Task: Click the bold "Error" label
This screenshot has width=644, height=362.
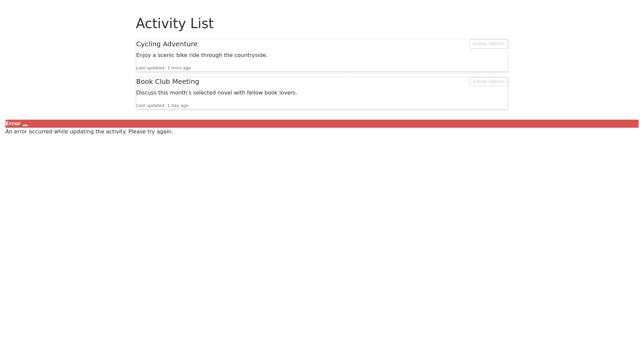Action: (13, 124)
